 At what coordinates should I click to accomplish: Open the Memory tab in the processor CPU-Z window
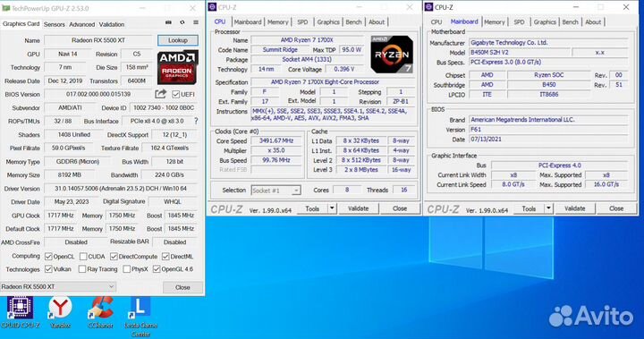point(278,21)
